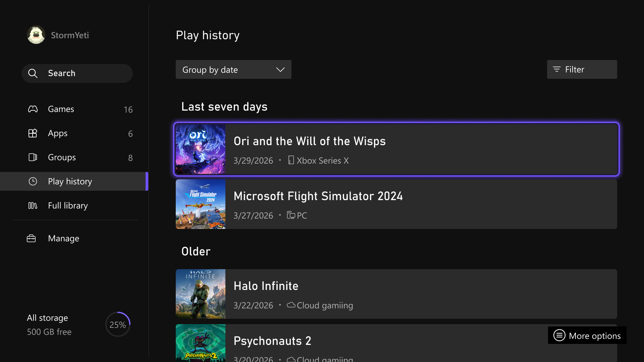644x362 pixels.
Task: Click the 25% storage progress ring
Action: (x=117, y=324)
